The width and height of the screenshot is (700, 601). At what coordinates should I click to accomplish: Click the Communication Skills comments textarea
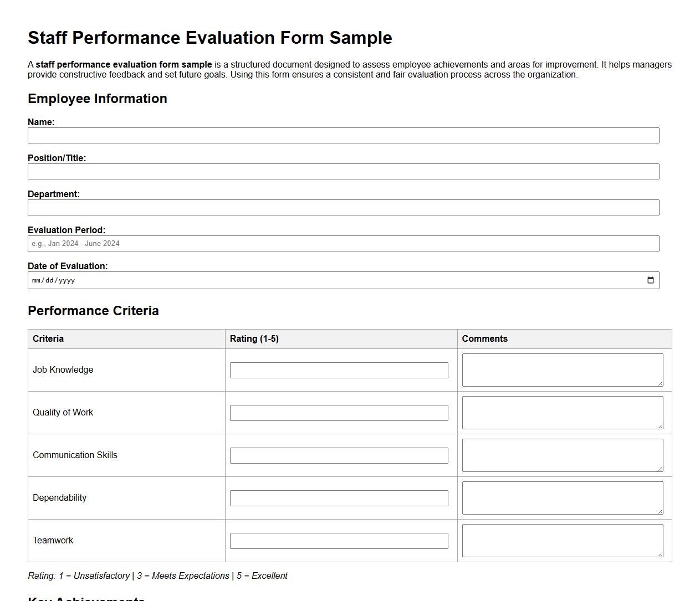[x=562, y=455]
